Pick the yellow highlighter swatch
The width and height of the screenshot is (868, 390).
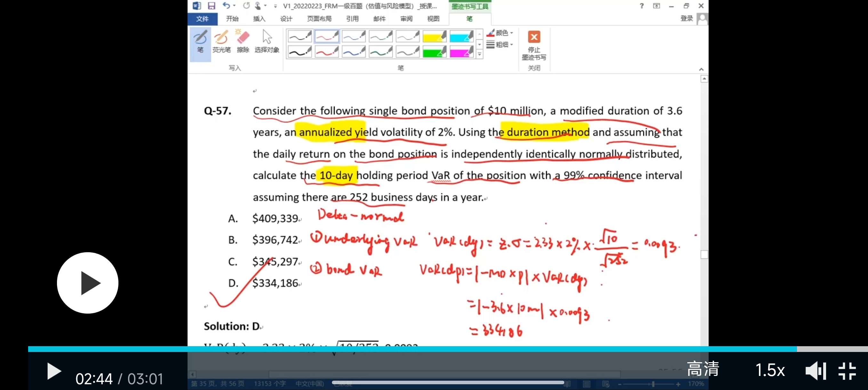(x=434, y=36)
